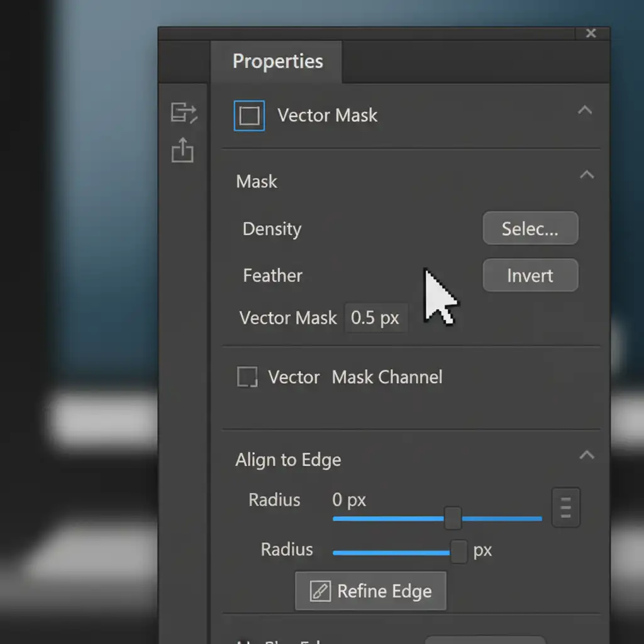Screen dimensions: 644x644
Task: Click the first Radius slider handle
Action: click(453, 518)
